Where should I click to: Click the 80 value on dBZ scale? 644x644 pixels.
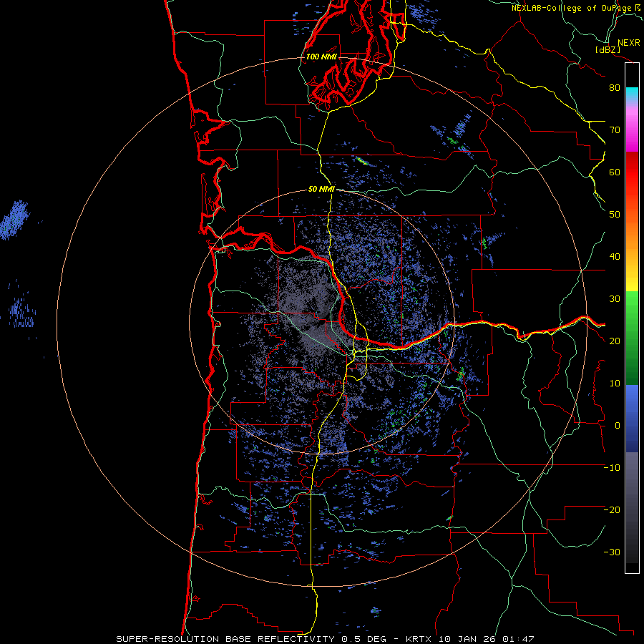tap(615, 88)
